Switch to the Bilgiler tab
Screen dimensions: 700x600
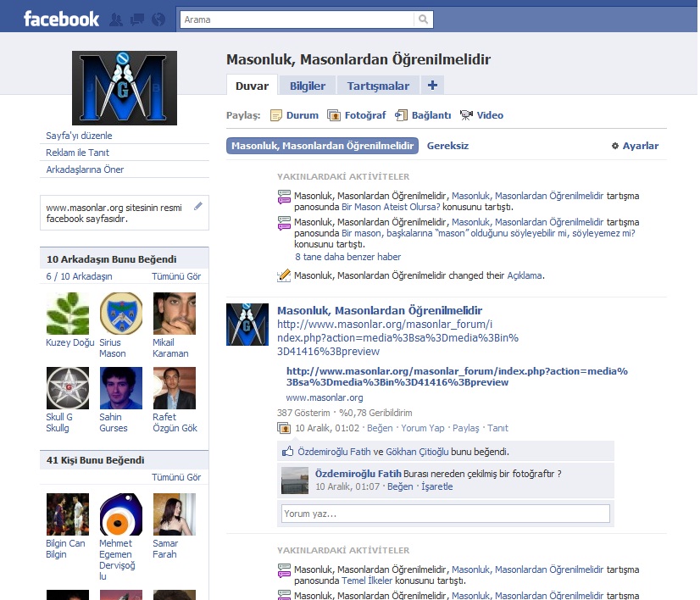click(x=308, y=86)
